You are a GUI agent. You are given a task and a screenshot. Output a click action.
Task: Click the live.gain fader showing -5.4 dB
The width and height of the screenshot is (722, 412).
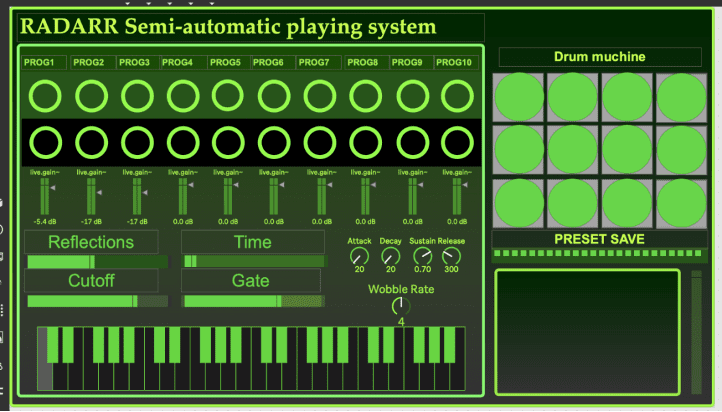[44, 195]
